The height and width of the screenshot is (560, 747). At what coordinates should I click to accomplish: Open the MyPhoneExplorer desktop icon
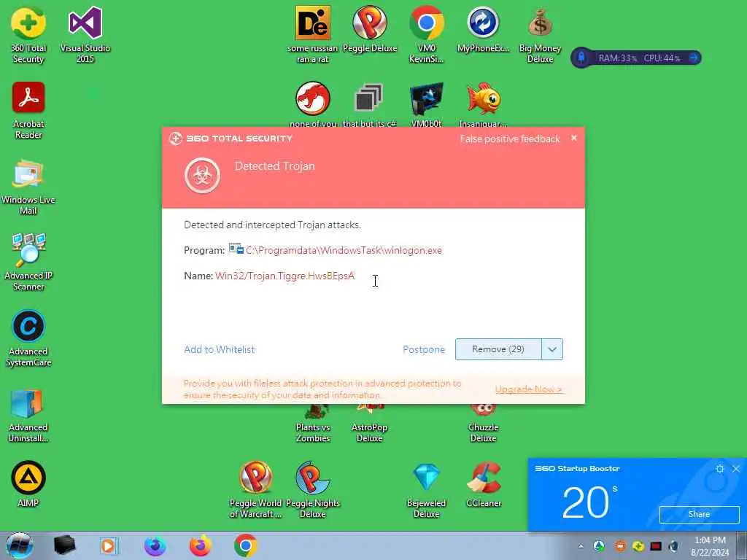click(483, 29)
